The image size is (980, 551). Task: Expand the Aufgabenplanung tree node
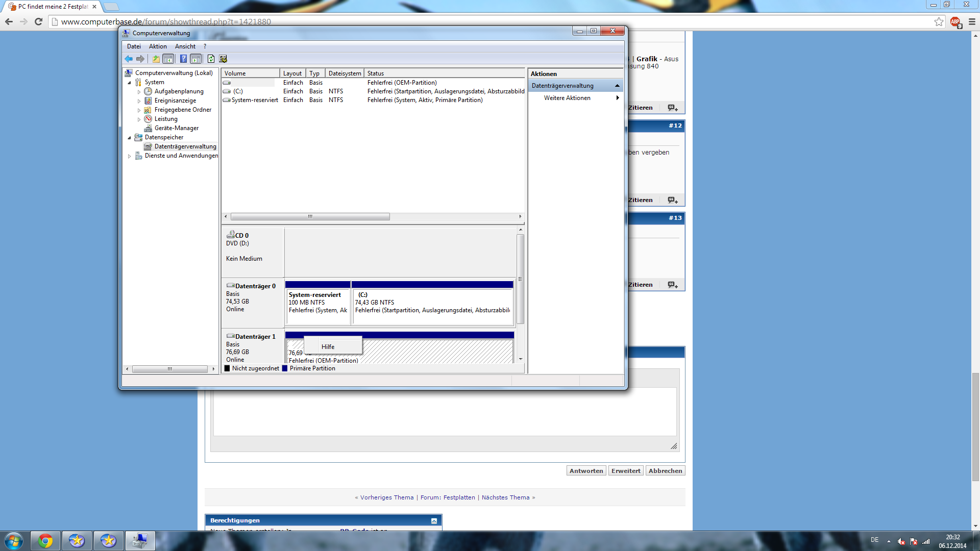coord(139,92)
